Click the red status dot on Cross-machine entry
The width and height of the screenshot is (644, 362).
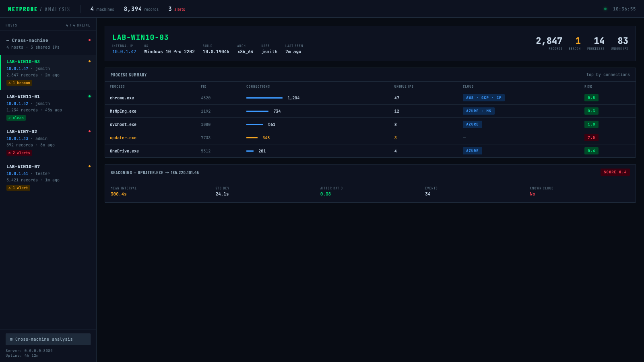tap(89, 40)
